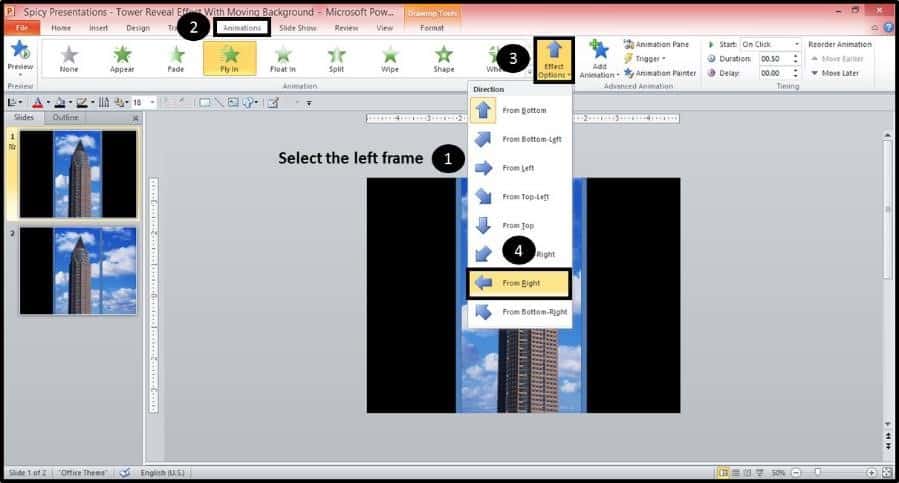The width and height of the screenshot is (899, 483).
Task: Click the shape fill bucket icon
Action: tap(60, 103)
